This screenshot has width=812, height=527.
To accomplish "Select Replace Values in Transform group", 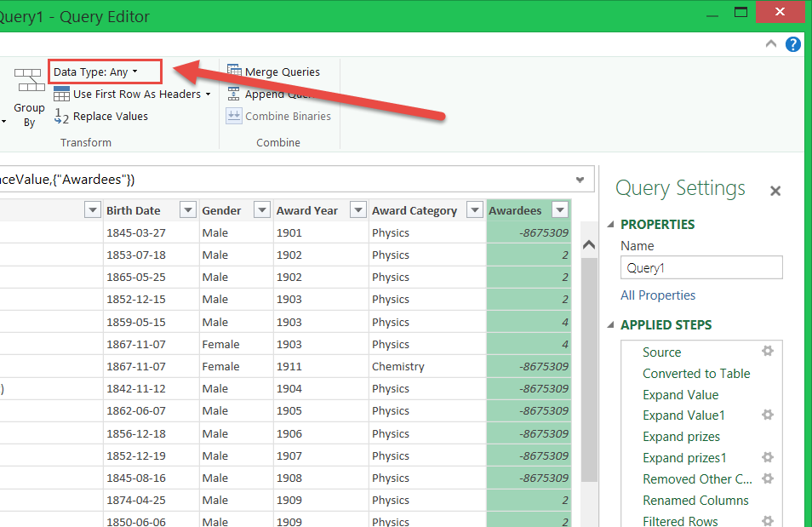I will [110, 117].
